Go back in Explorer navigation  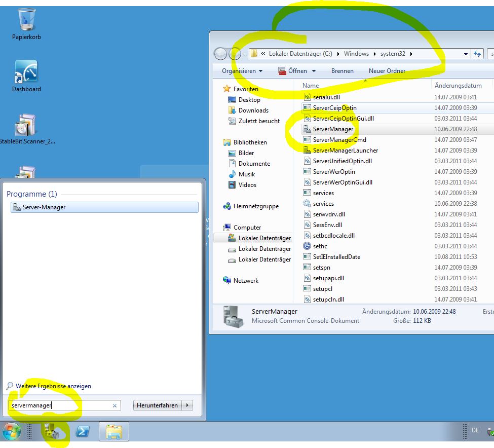pos(220,54)
